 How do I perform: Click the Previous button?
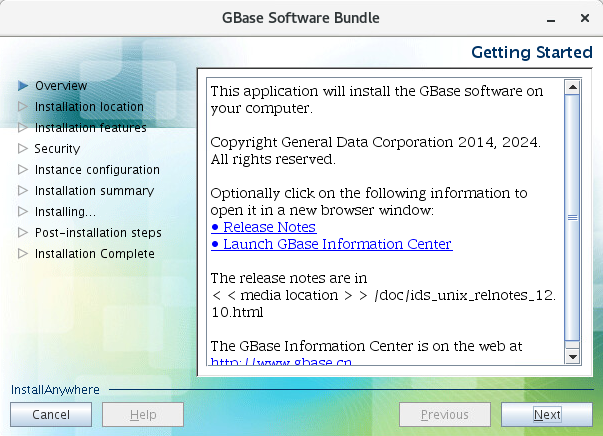pos(445,414)
